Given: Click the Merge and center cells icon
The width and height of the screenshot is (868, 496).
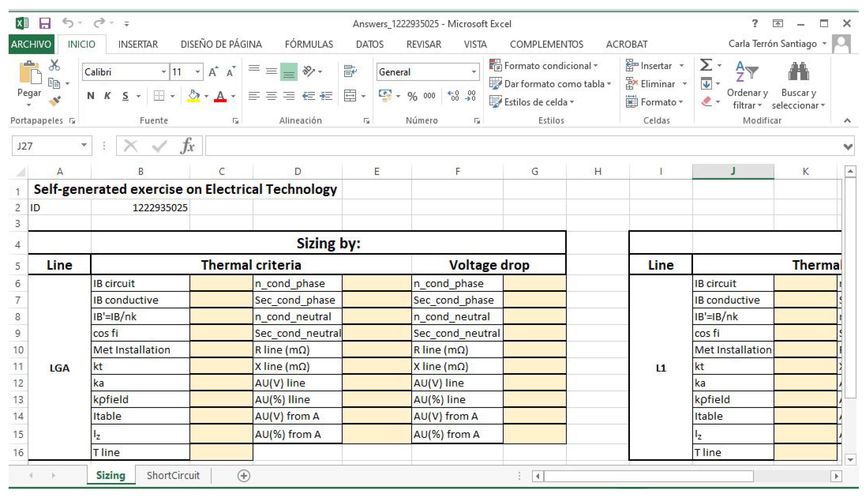Looking at the screenshot, I should (x=350, y=96).
